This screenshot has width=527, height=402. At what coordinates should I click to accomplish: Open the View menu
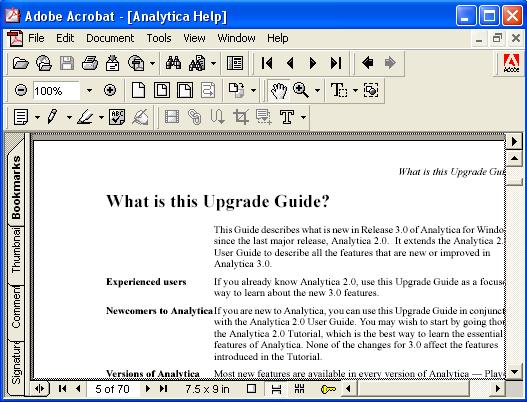(194, 38)
